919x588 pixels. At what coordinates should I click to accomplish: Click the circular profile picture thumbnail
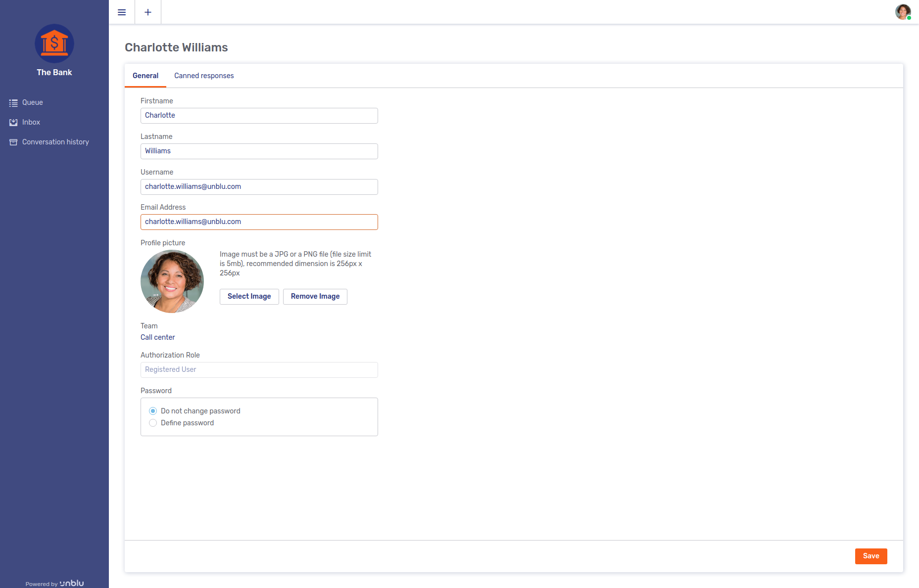(x=172, y=281)
